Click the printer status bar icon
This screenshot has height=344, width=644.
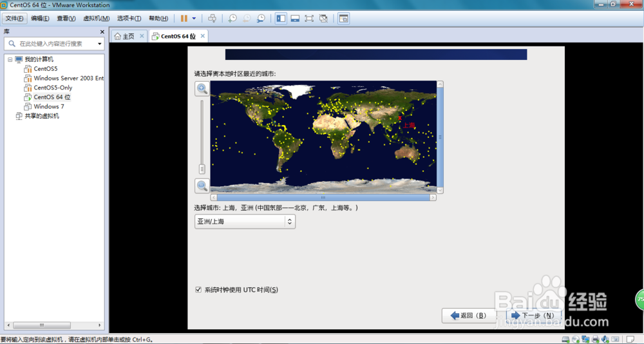point(596,339)
